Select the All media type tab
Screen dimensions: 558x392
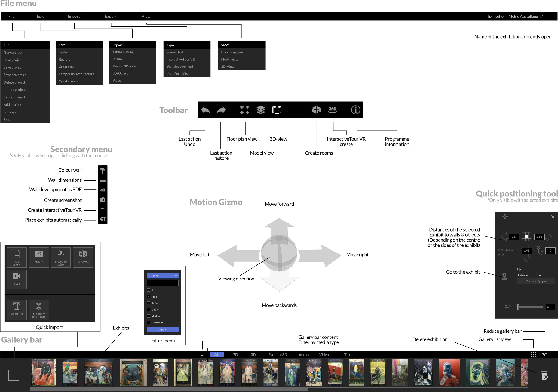217,355
